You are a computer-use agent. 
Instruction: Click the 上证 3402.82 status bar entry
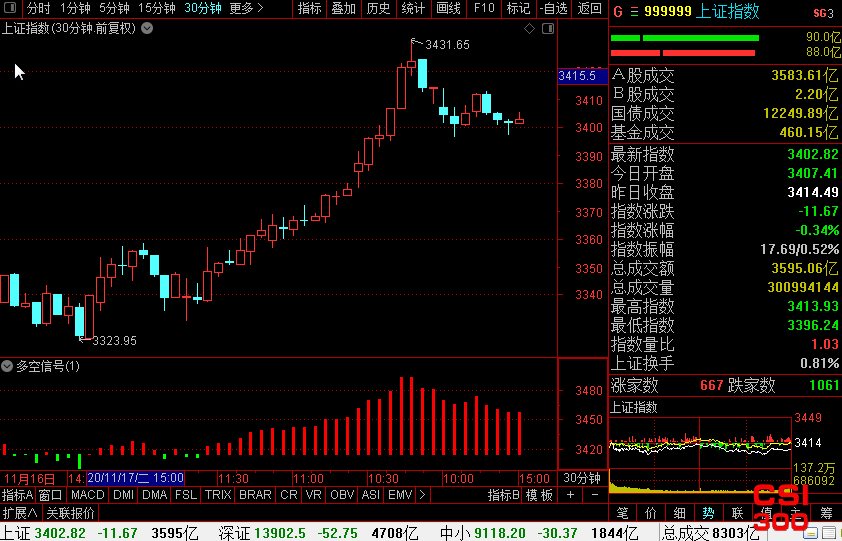point(99,533)
